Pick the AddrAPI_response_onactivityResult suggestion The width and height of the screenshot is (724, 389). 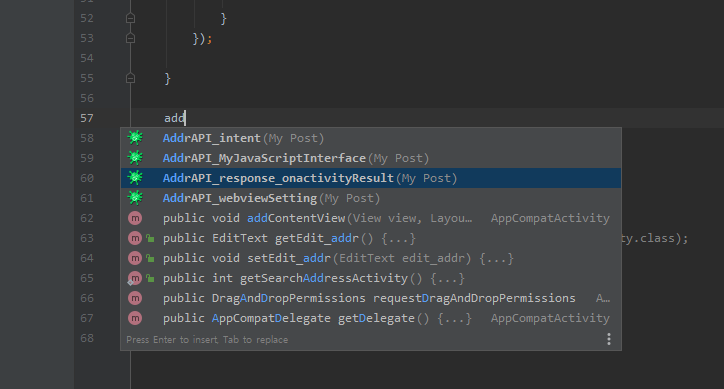tap(371, 178)
